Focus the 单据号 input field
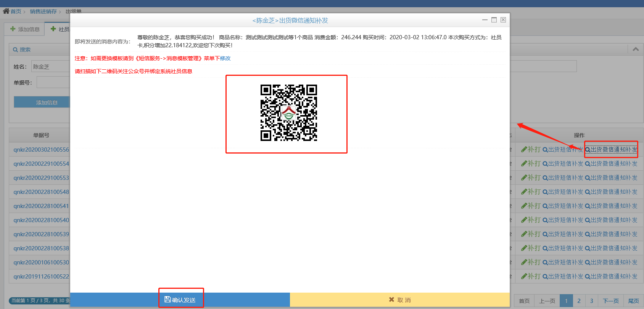This screenshot has width=644, height=309. click(x=53, y=82)
